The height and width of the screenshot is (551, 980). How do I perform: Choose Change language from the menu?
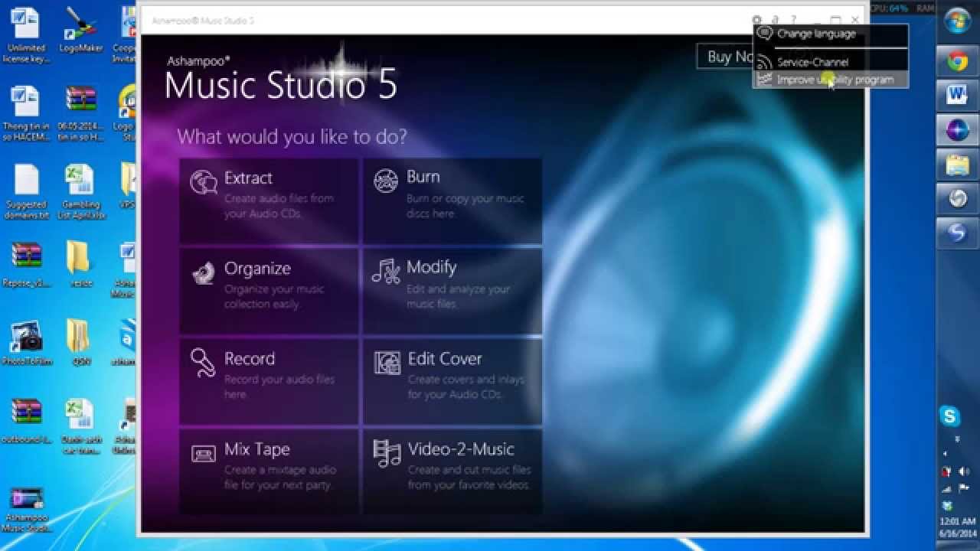coord(831,34)
